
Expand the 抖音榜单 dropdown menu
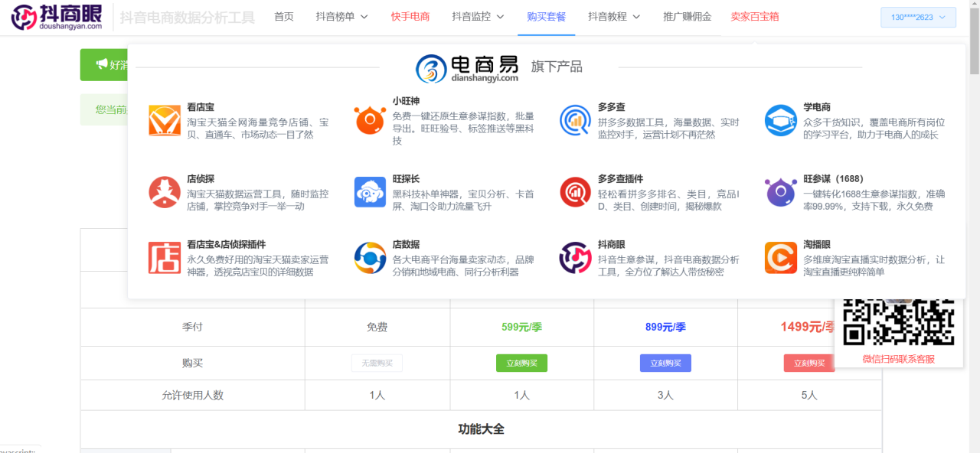tap(341, 17)
